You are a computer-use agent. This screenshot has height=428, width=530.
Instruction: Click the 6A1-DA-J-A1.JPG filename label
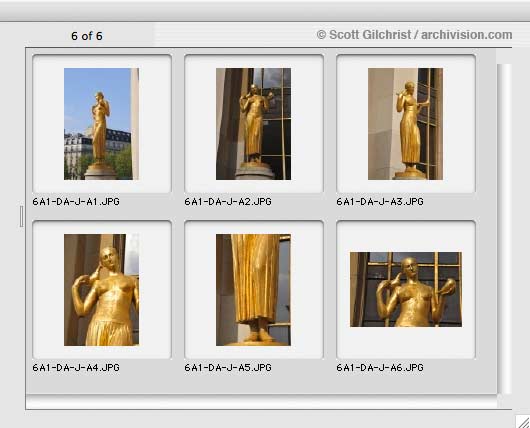[76, 202]
